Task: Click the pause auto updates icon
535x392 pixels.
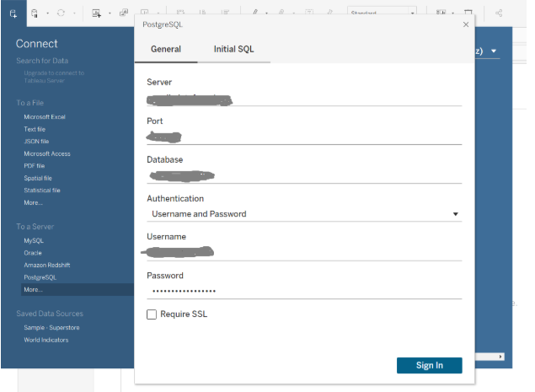Action: [x=35, y=13]
